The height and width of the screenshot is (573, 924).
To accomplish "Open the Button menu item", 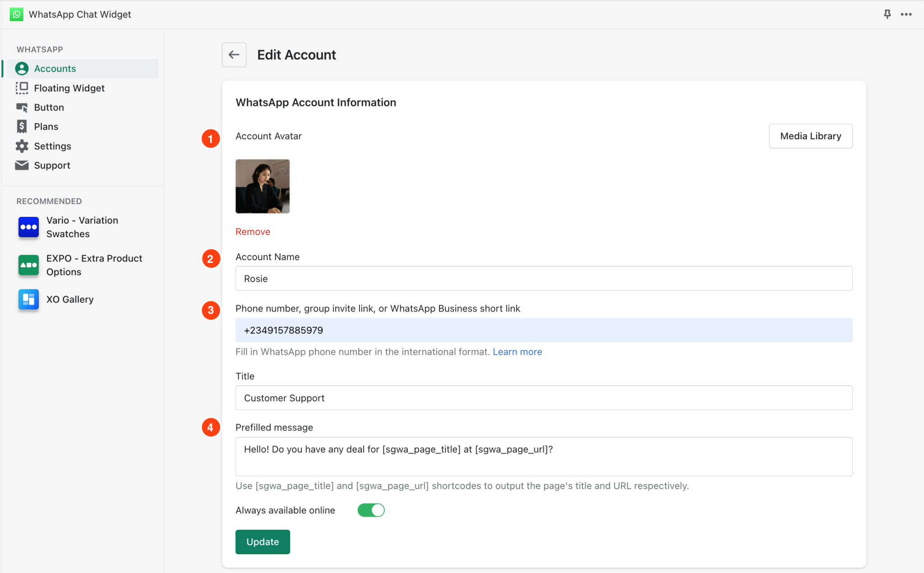I will pyautogui.click(x=82, y=107).
